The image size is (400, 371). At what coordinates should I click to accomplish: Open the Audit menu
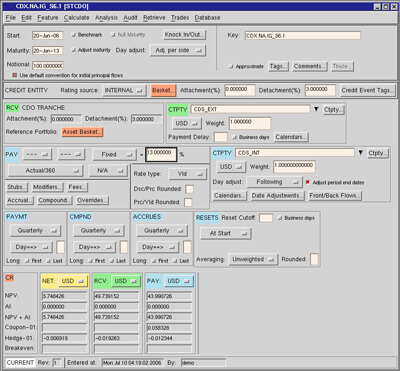pos(130,18)
